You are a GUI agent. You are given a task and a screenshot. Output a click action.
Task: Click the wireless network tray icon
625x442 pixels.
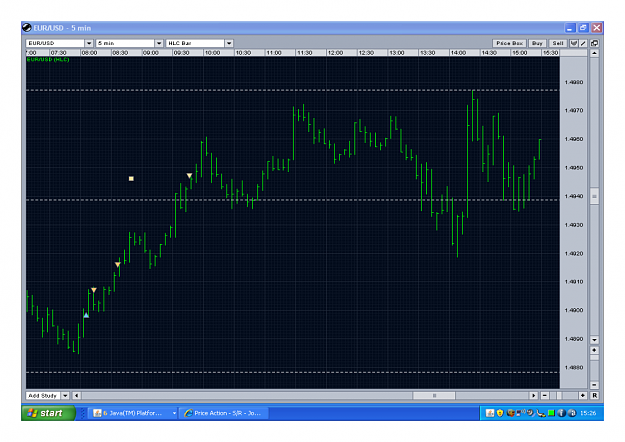(521, 412)
